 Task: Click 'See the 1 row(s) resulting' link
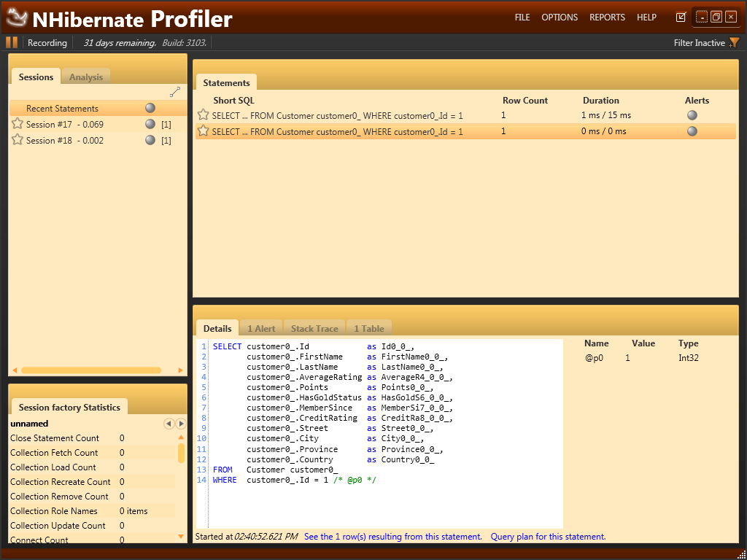click(x=393, y=537)
